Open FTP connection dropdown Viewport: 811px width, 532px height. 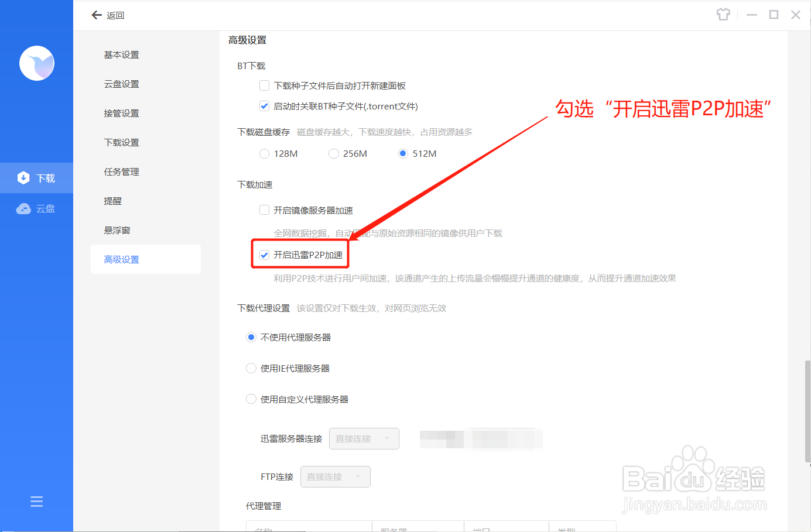click(x=336, y=476)
